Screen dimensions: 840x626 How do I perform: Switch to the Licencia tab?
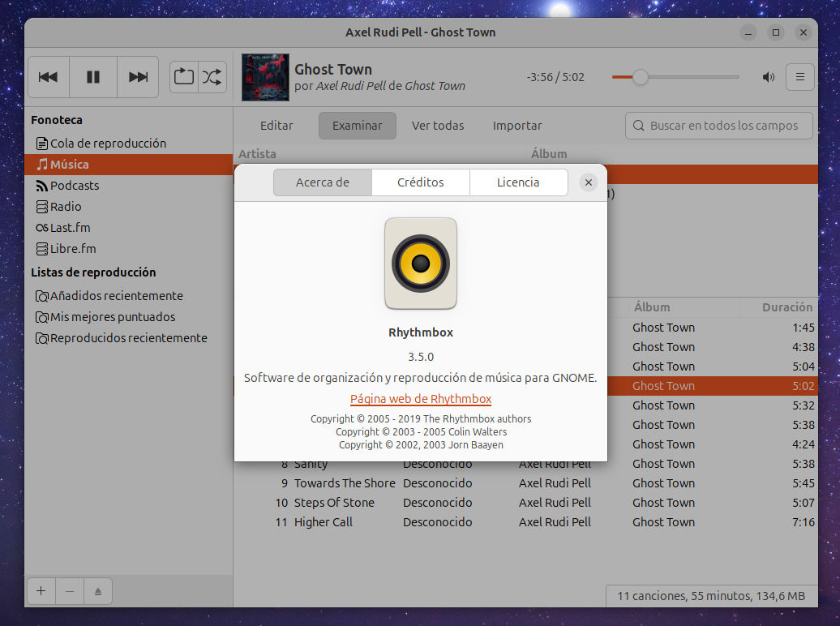point(518,182)
